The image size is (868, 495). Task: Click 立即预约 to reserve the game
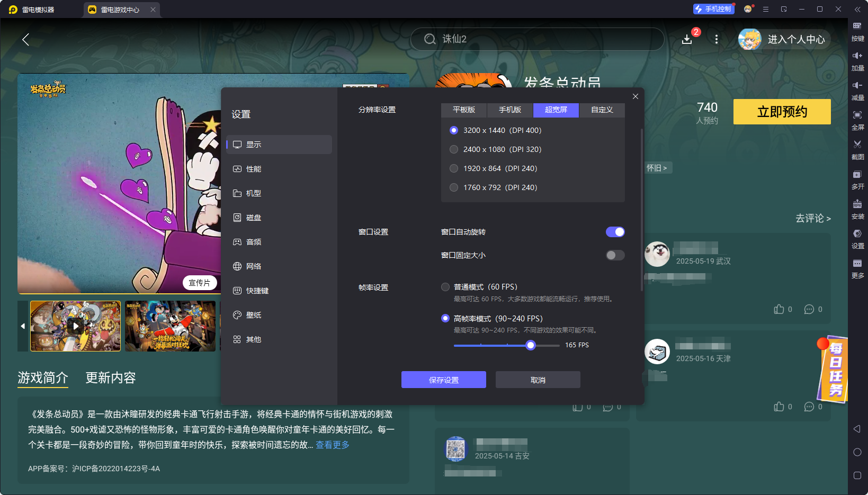(782, 112)
